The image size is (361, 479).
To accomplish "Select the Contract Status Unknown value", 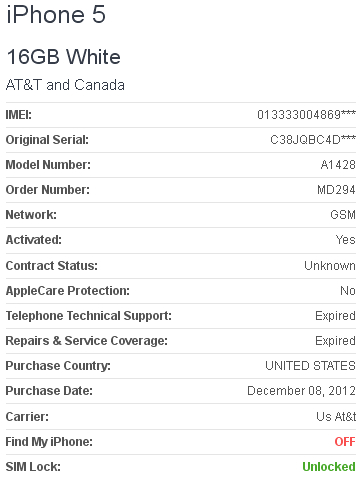I will pyautogui.click(x=330, y=266).
